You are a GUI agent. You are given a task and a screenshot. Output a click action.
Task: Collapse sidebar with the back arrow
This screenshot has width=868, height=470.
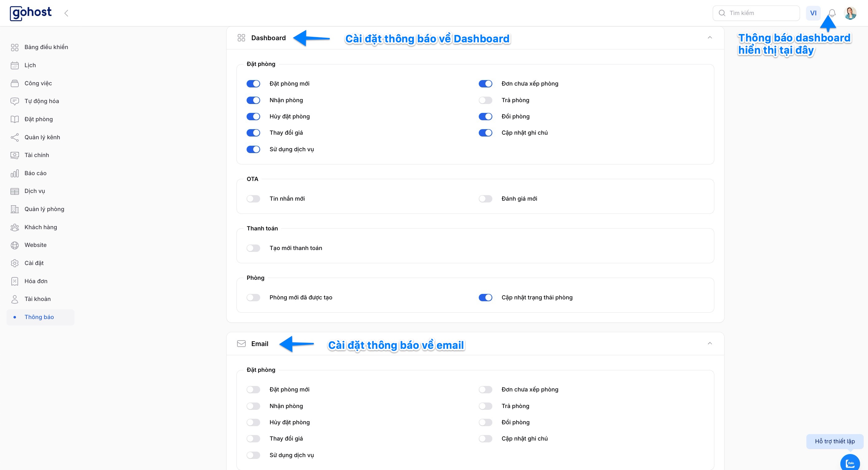tap(66, 13)
